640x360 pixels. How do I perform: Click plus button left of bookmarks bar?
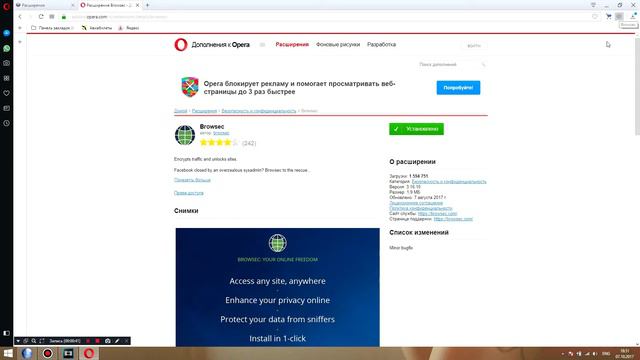coord(20,28)
